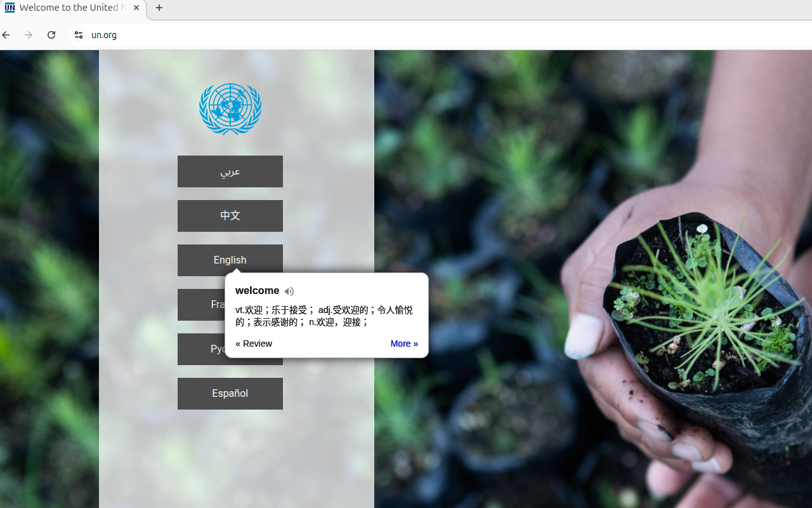Open the More » link in popup

click(404, 344)
